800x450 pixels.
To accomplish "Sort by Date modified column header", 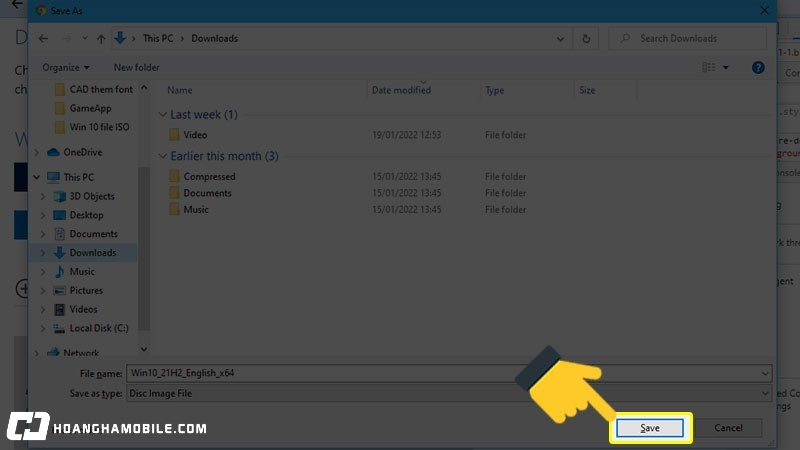I will [x=401, y=90].
